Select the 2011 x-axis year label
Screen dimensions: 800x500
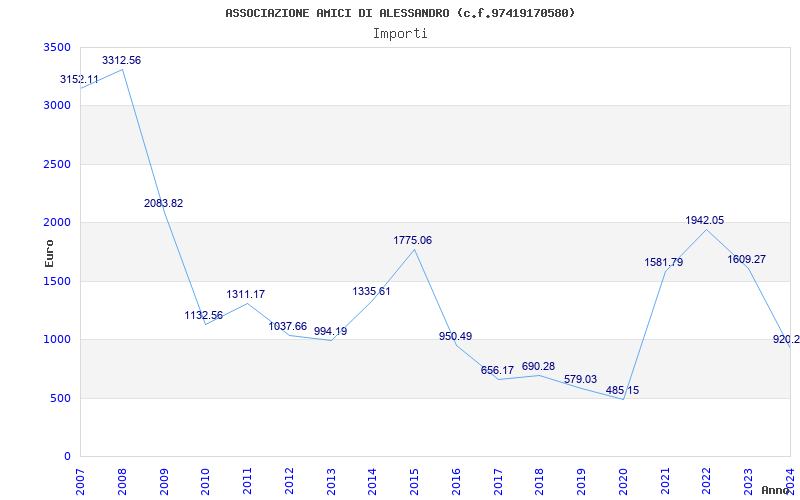click(247, 482)
